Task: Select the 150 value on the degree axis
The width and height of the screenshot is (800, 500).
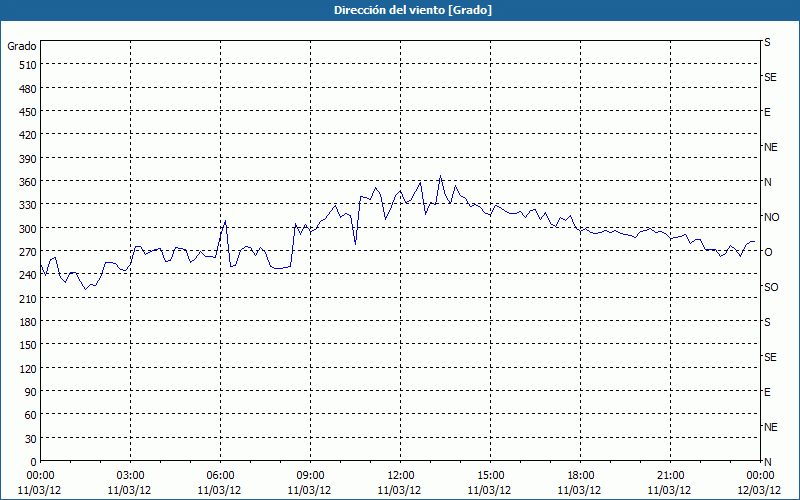Action: [28, 345]
